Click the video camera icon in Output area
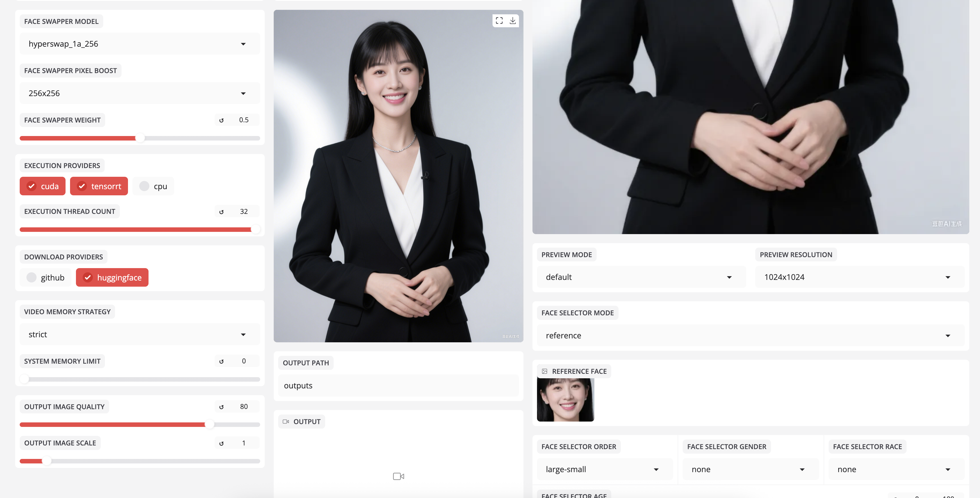Screen dimensions: 980x498 point(398,476)
